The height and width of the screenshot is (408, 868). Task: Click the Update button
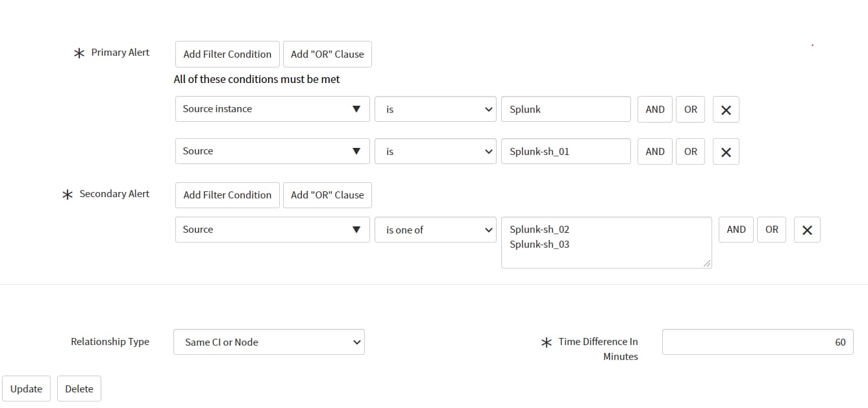click(x=25, y=389)
